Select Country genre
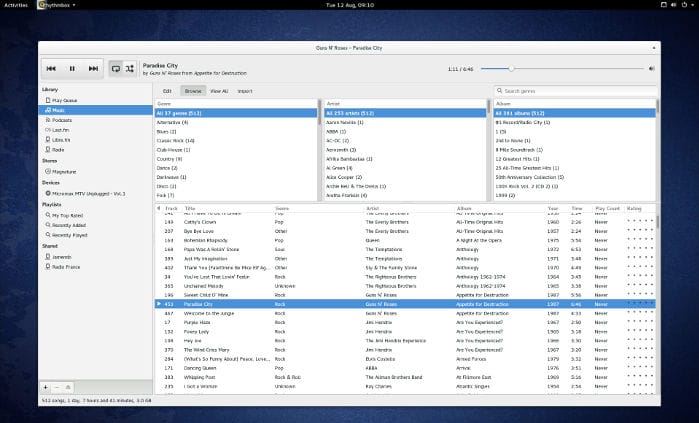699x423 pixels. point(236,159)
